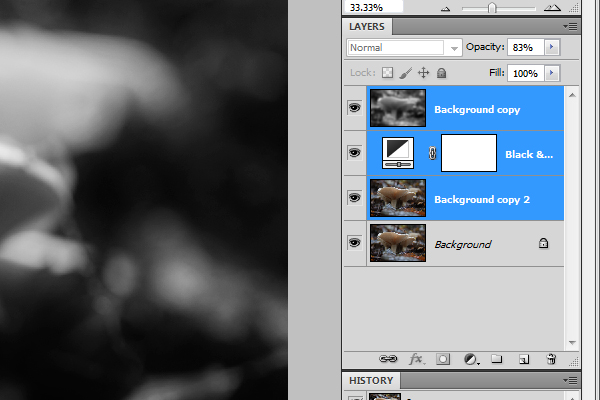Add a layer mask
Image resolution: width=600 pixels, height=400 pixels.
click(x=443, y=359)
